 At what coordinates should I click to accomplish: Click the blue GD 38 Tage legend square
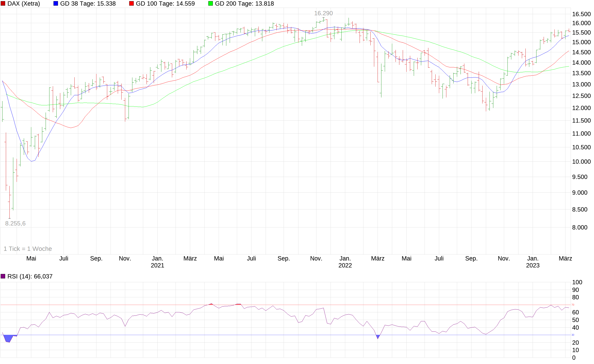[x=56, y=3]
